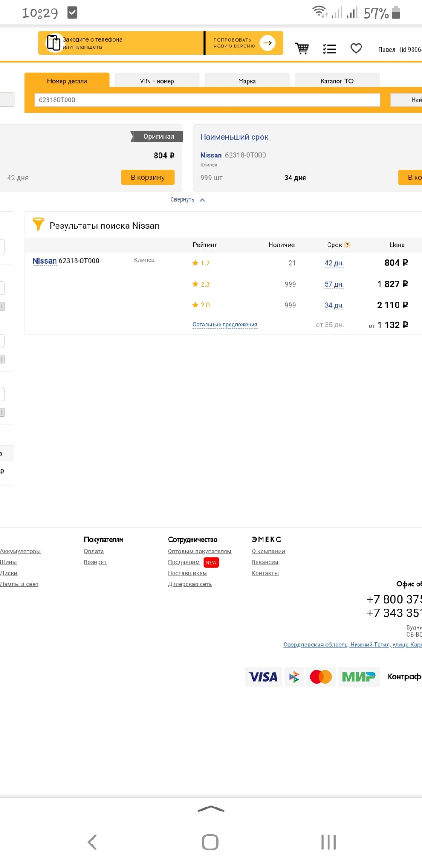The image size is (422, 868).
Task: Open the Возврат footer link
Action: [x=95, y=562]
